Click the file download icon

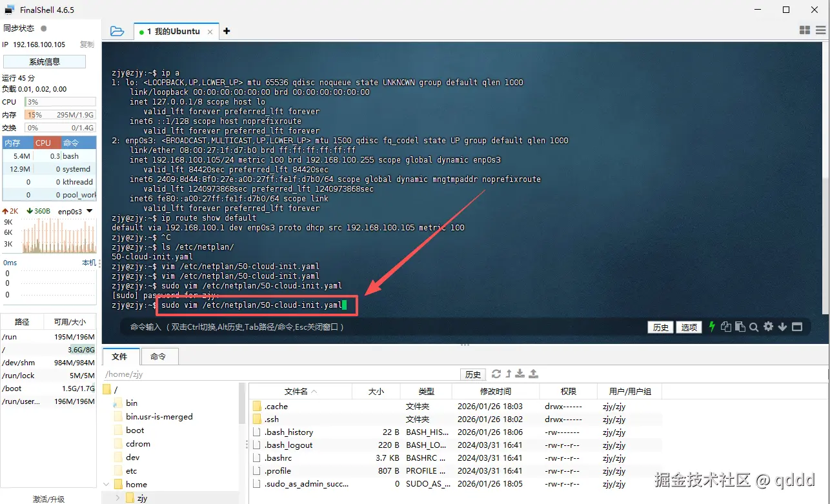(x=521, y=374)
